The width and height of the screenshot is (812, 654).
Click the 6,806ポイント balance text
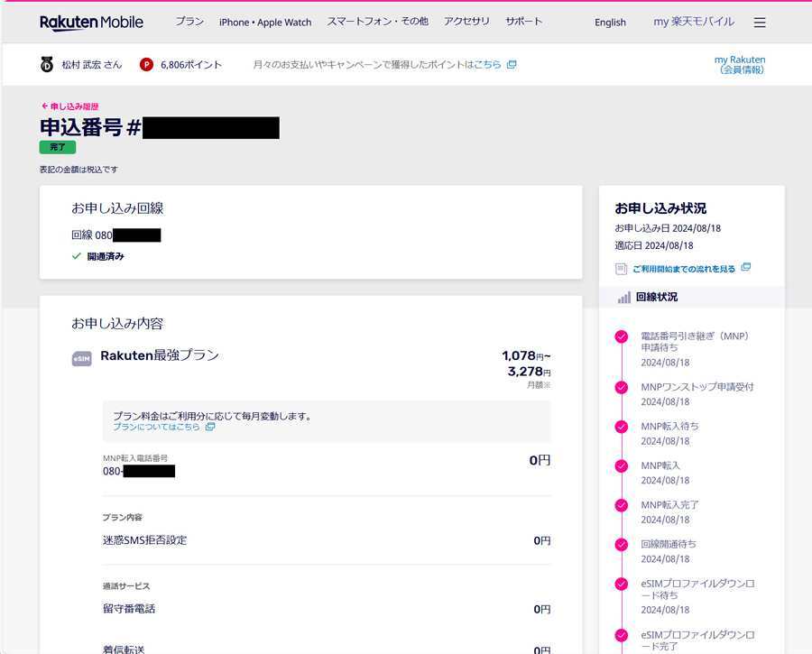[191, 65]
